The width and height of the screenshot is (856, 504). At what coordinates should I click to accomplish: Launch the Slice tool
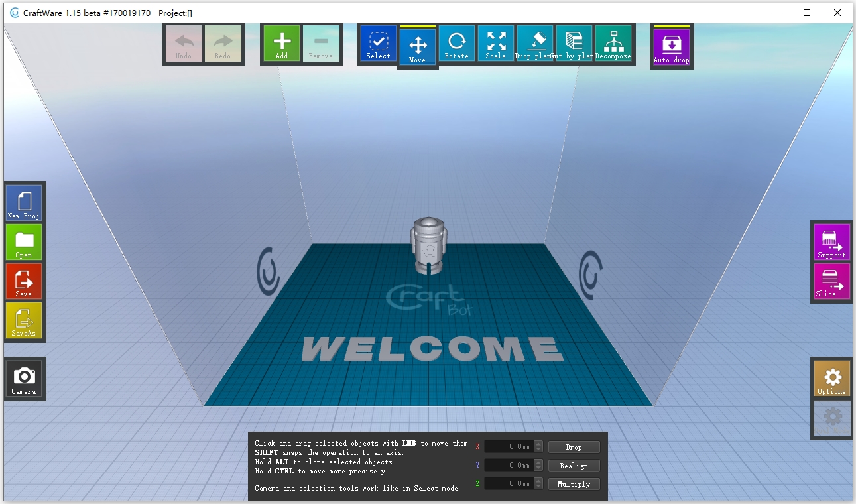(x=832, y=281)
